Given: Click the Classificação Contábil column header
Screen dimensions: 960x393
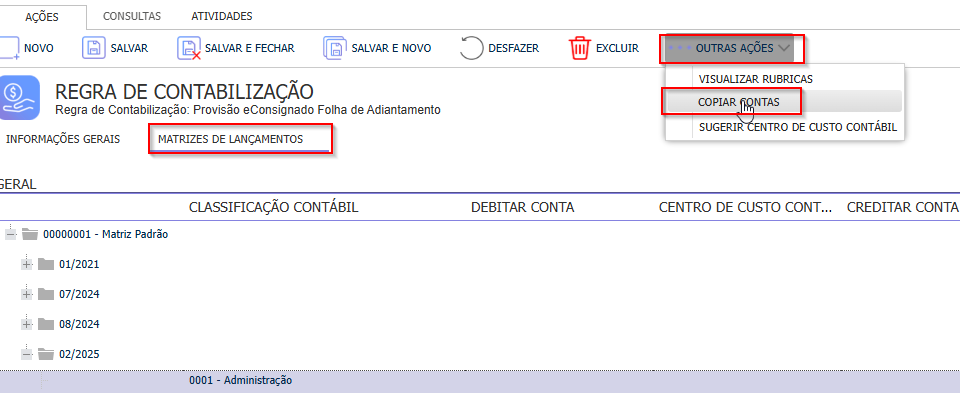Looking at the screenshot, I should click(x=274, y=208).
